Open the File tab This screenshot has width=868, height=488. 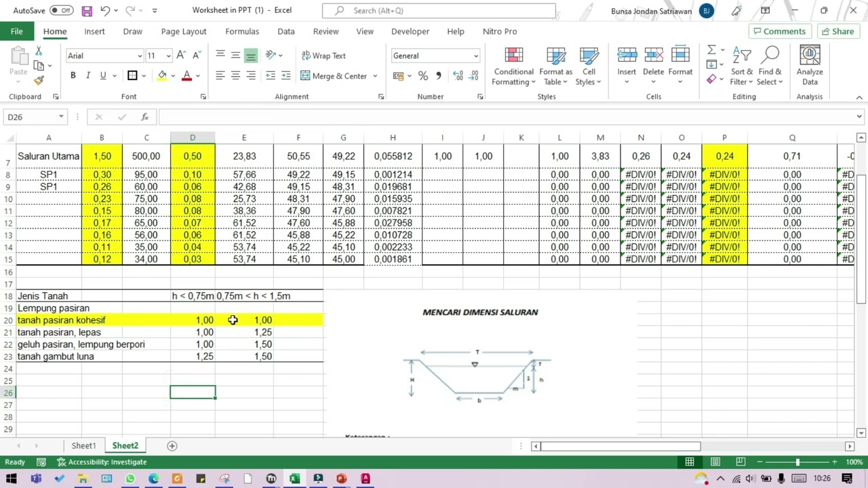pos(16,31)
